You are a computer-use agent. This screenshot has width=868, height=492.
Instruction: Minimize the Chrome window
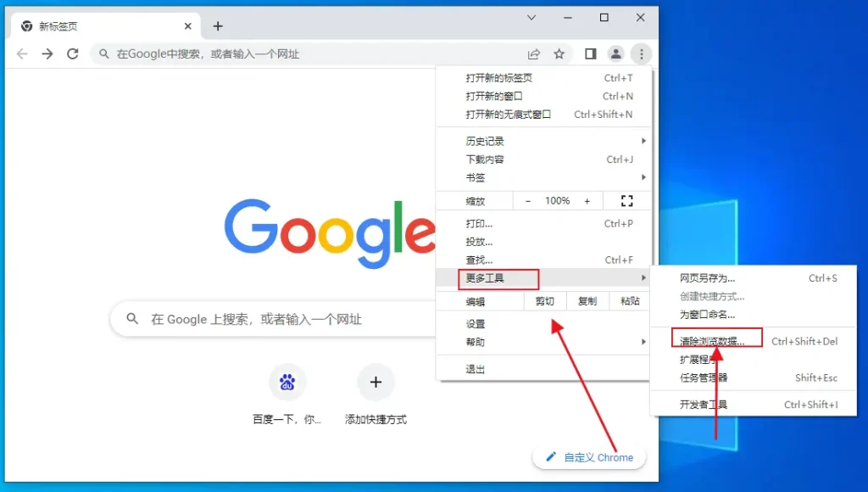(x=567, y=18)
